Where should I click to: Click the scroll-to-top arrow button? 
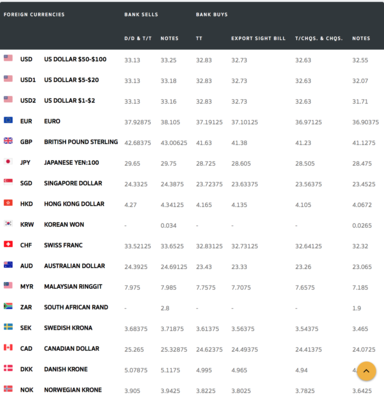click(x=366, y=371)
